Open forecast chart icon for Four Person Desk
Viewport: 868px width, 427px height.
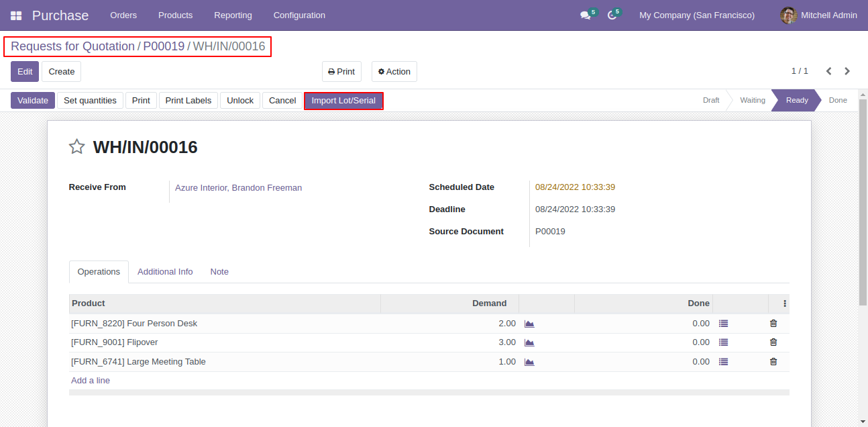(529, 324)
